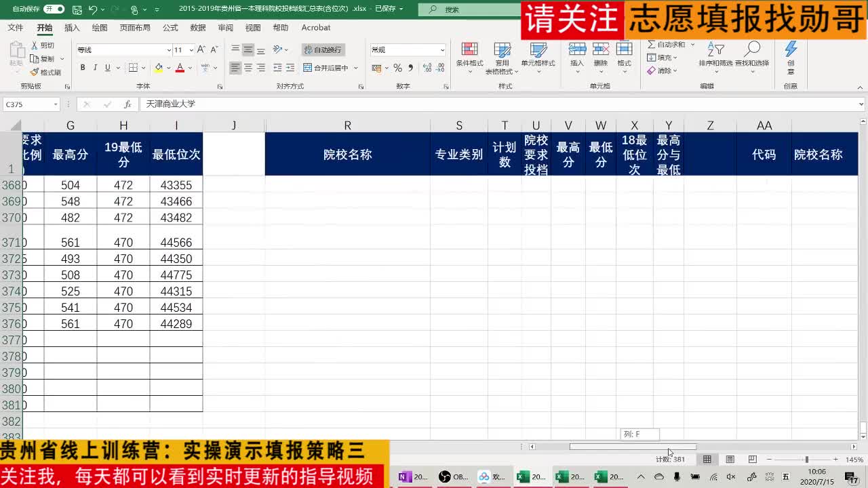868x488 pixels.
Task: Toggle align text right
Action: tap(261, 68)
